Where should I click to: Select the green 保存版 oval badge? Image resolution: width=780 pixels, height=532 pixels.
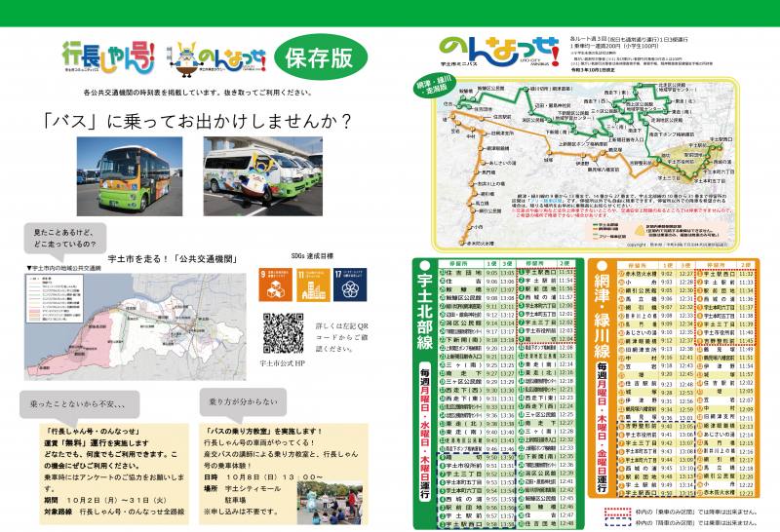(x=321, y=57)
